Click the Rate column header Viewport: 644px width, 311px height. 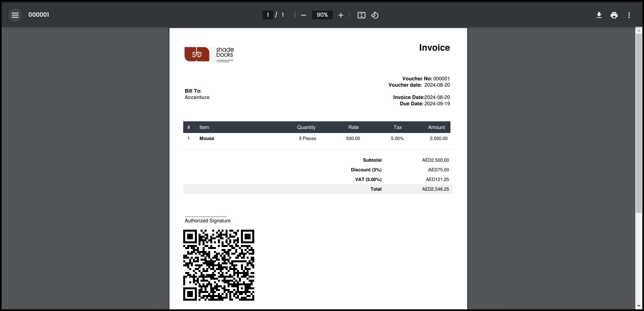(353, 127)
